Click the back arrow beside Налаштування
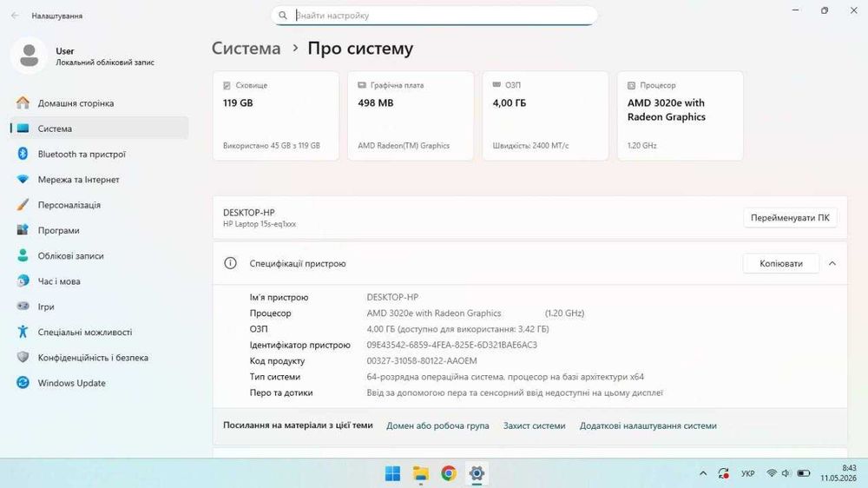This screenshot has height=488, width=868. (x=15, y=16)
